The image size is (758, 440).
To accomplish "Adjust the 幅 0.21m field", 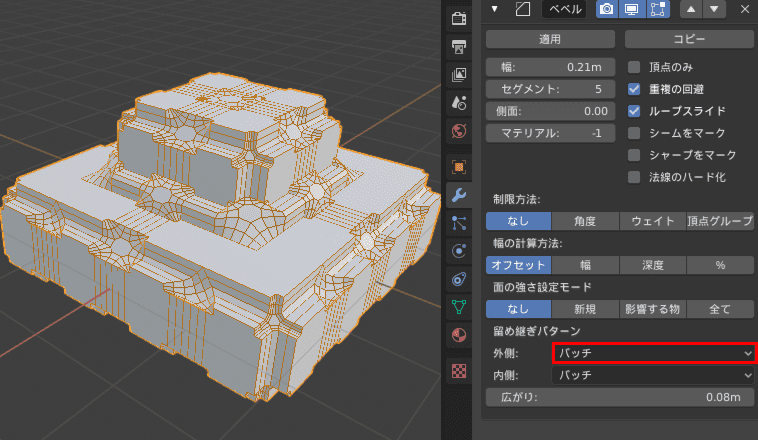I will click(550, 67).
